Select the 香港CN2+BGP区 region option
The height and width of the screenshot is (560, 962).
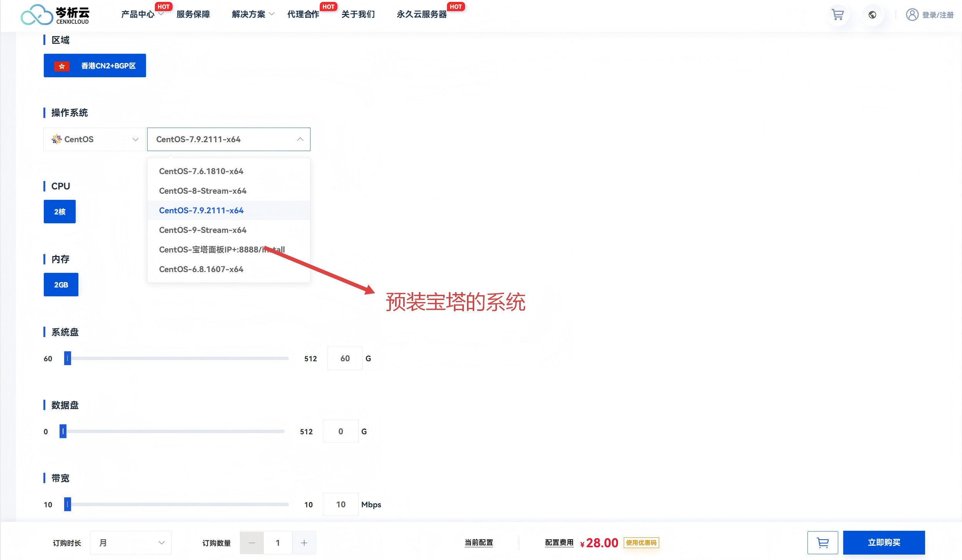pyautogui.click(x=95, y=66)
